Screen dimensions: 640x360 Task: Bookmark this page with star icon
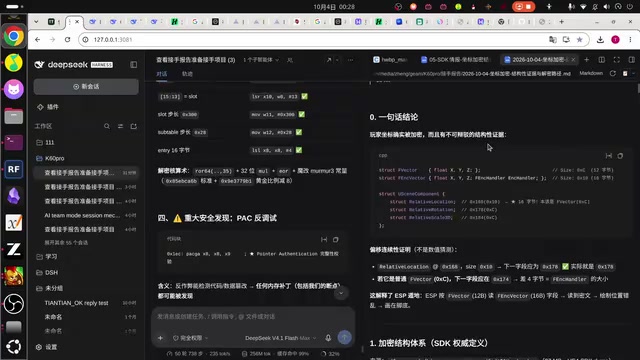coord(580,40)
